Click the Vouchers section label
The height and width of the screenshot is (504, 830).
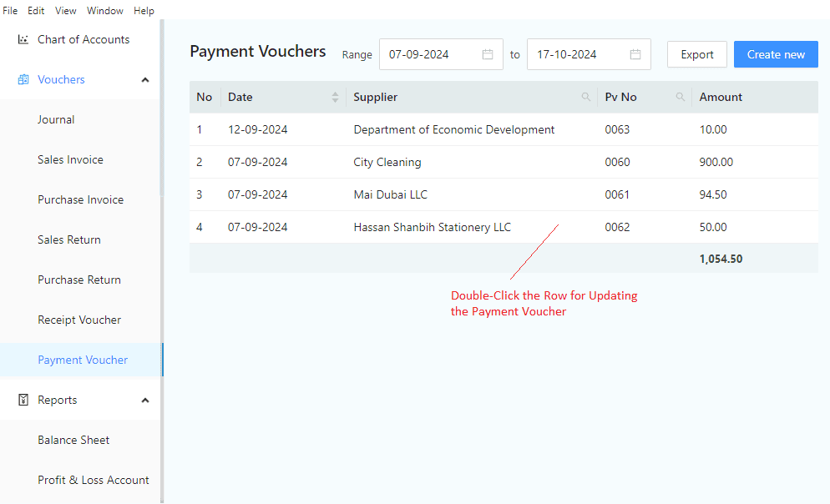click(61, 80)
